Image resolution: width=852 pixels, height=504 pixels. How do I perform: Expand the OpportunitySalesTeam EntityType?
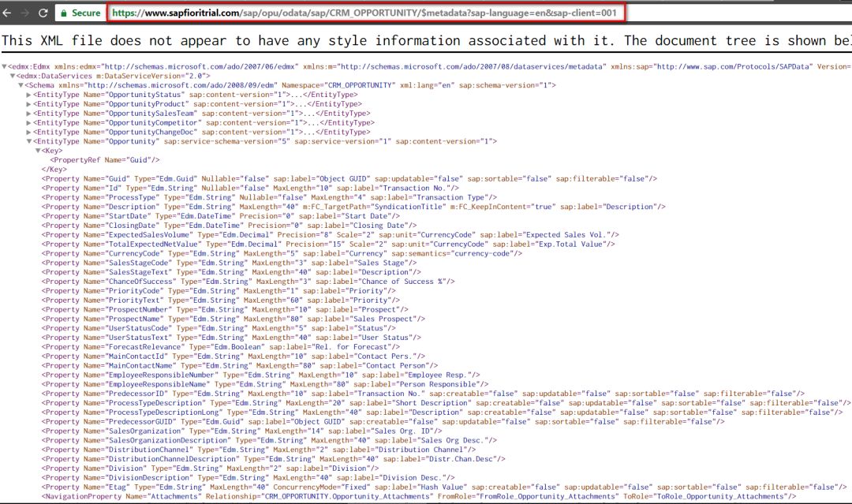(x=29, y=114)
